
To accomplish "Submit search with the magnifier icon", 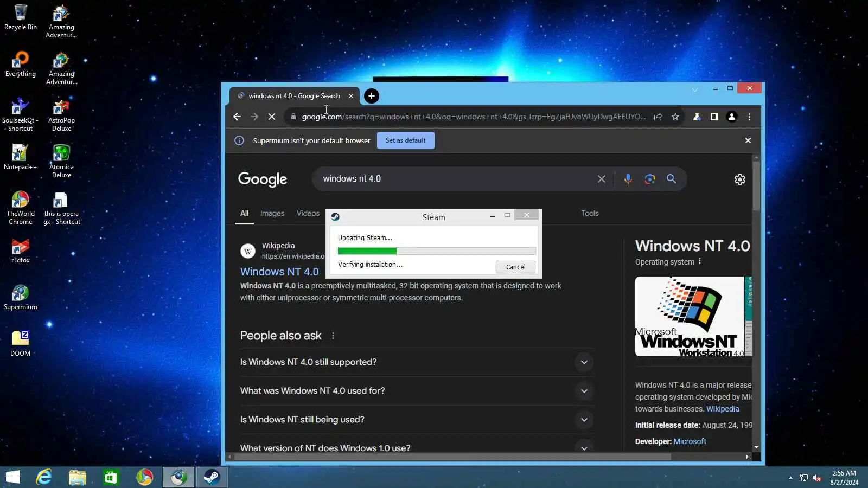I will click(x=672, y=179).
